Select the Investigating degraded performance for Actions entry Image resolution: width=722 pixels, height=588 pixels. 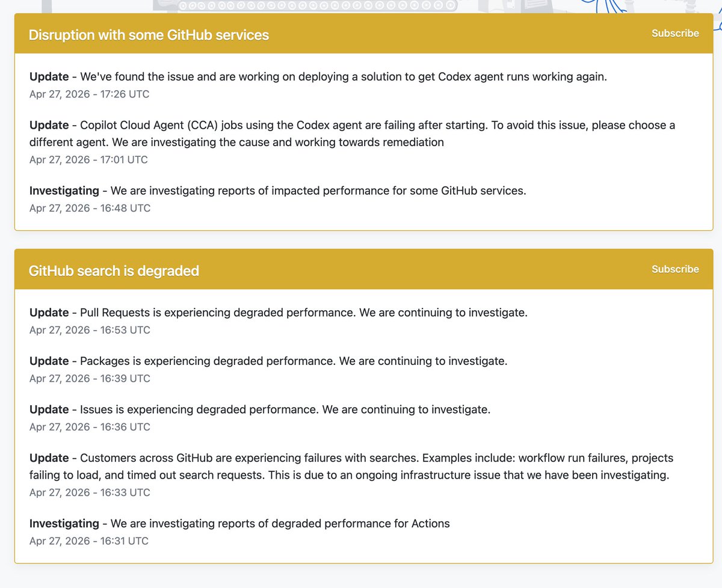click(239, 523)
